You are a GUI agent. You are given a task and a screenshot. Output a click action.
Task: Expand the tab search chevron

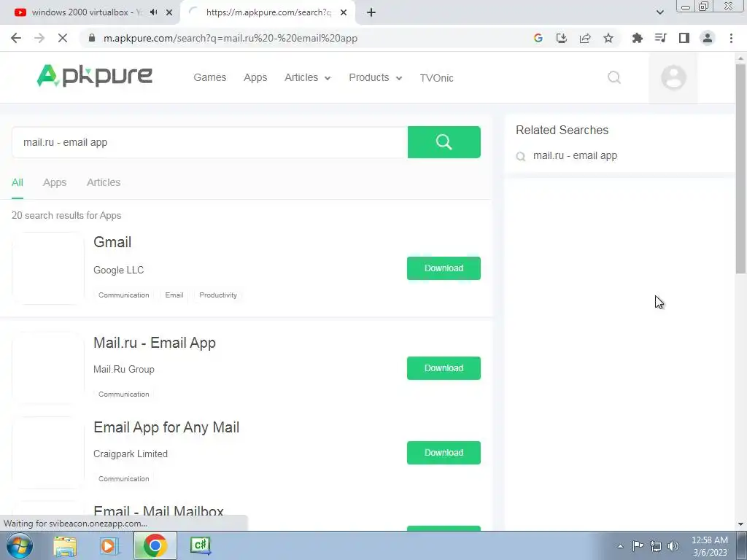[659, 12]
